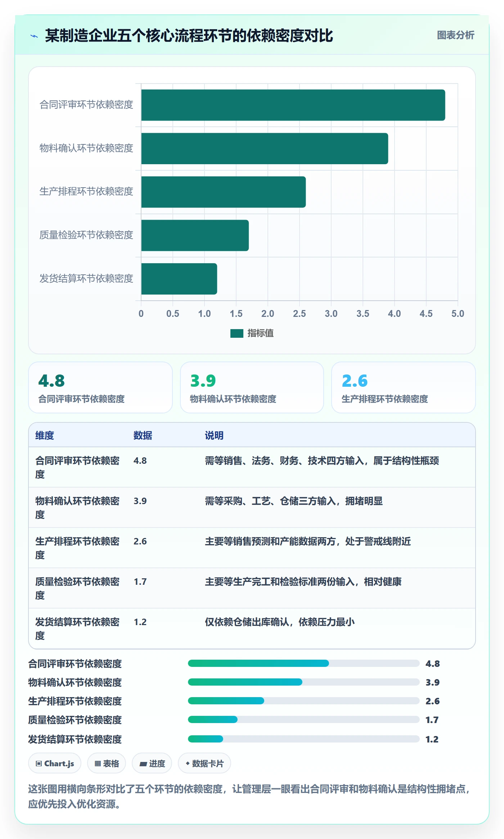
Task: Click the 生产排程 progress bar
Action: pyautogui.click(x=304, y=701)
